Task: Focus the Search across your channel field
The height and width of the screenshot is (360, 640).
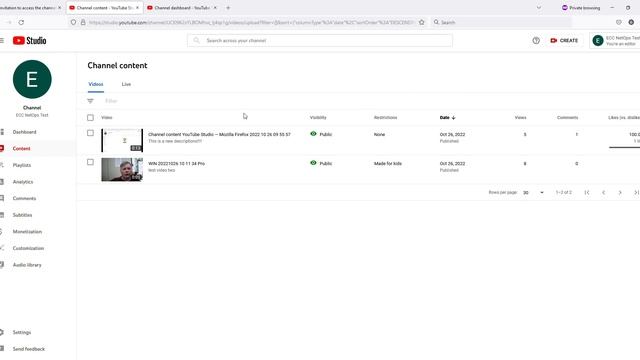Action: coord(320,40)
